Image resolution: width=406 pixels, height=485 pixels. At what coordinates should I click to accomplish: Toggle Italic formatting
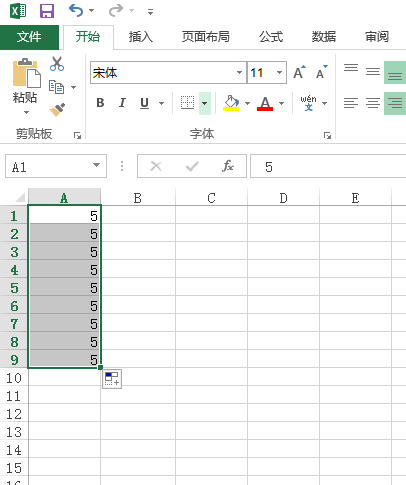pyautogui.click(x=122, y=103)
